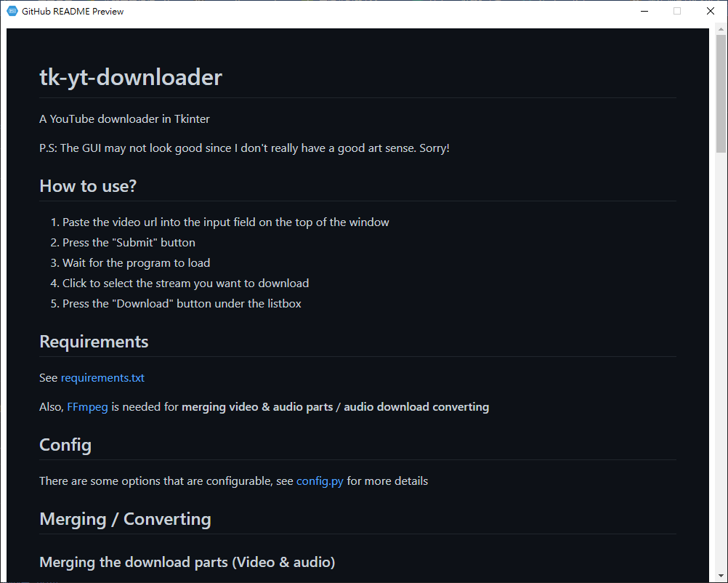Close the GitHub README Preview window
Screen dimensions: 728x583
pyautogui.click(x=710, y=11)
